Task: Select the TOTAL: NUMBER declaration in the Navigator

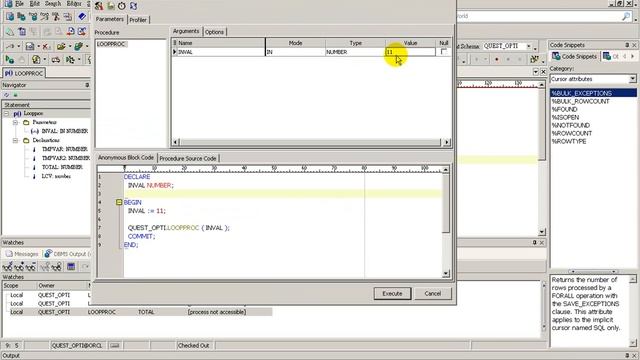Action: [62, 167]
